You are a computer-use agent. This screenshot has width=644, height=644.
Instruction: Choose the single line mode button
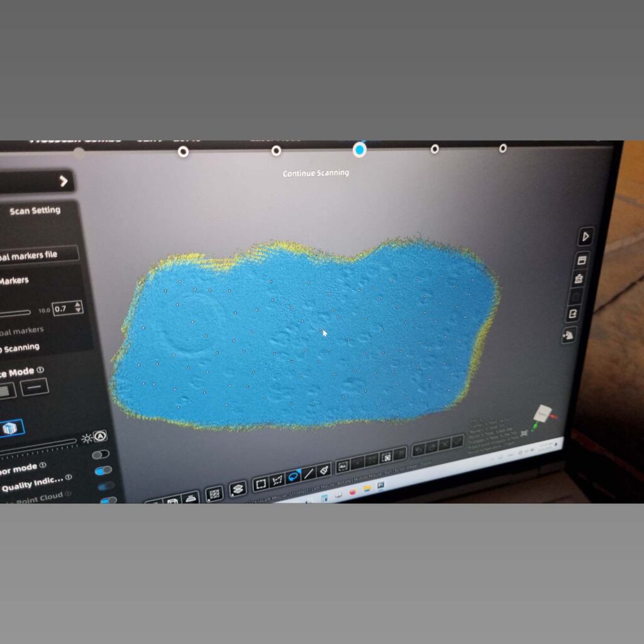pos(35,387)
